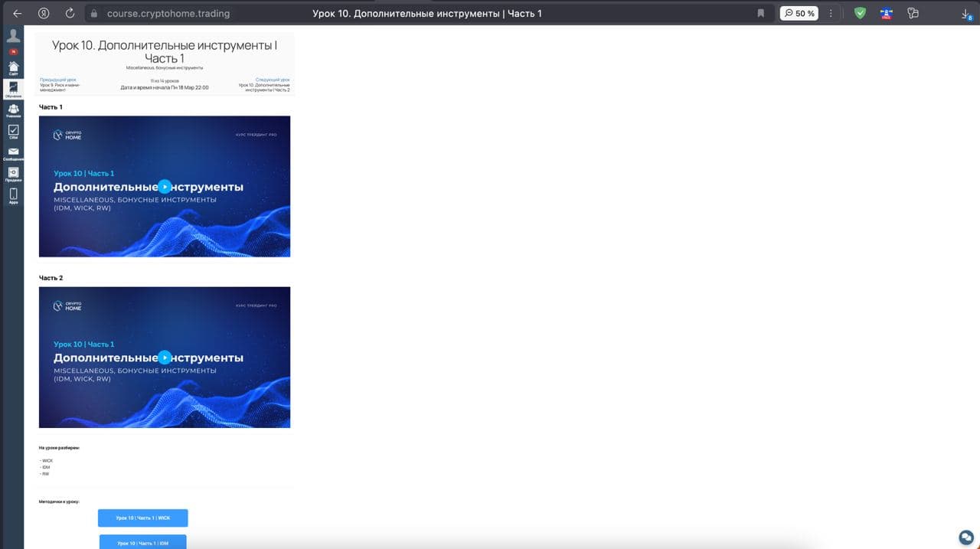Click the profile avatar in sidebar
Image resolution: width=980 pixels, height=549 pixels.
pyautogui.click(x=13, y=36)
